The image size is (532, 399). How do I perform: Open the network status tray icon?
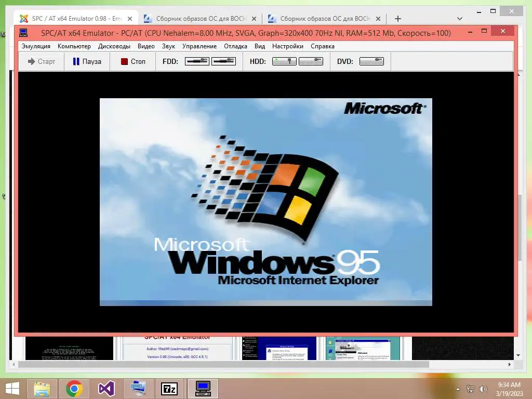[x=471, y=389]
